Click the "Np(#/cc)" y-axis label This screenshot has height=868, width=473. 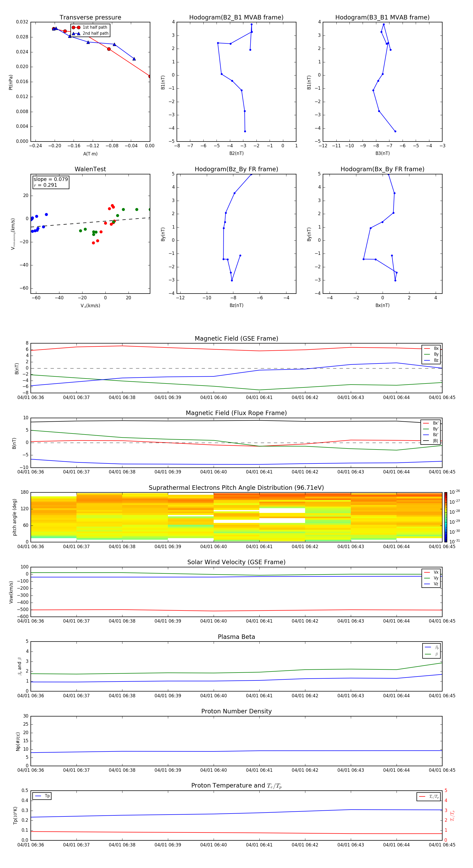[x=18, y=741]
